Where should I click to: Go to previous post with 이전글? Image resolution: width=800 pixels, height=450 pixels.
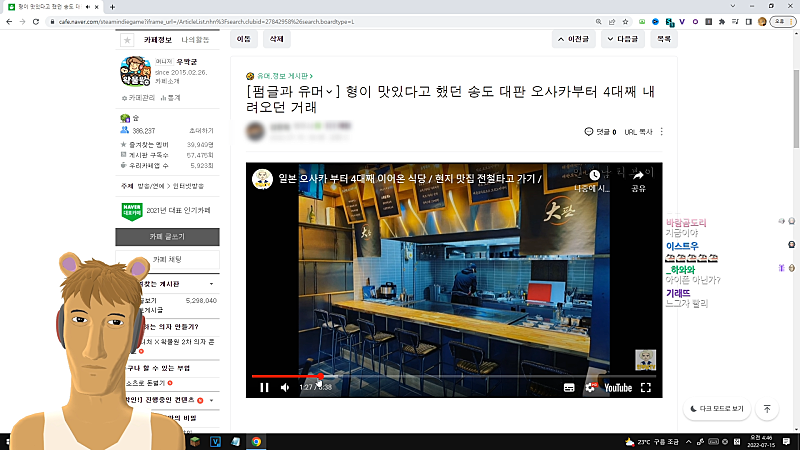(577, 39)
